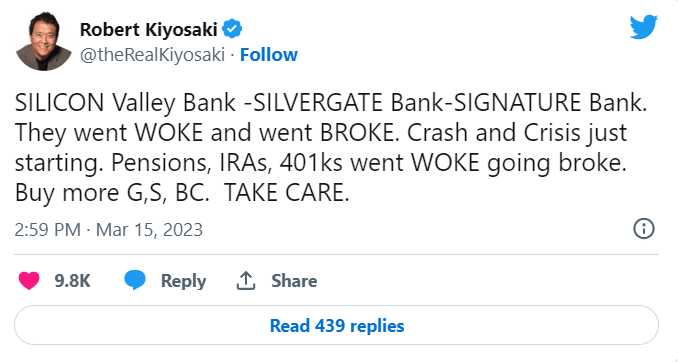Follow Robert Kiyosaki's account
The height and width of the screenshot is (362, 678).
pos(269,55)
